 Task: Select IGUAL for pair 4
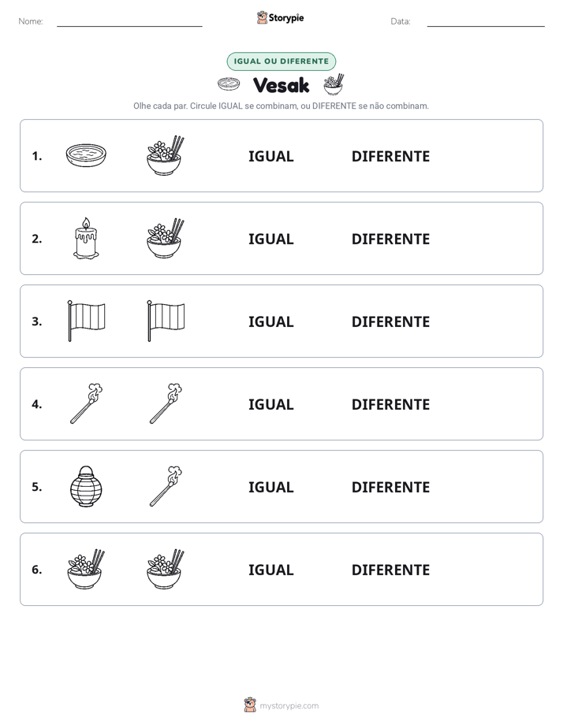pyautogui.click(x=270, y=404)
